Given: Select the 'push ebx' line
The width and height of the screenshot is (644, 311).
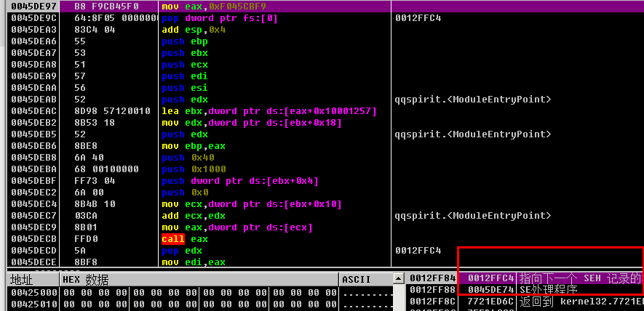Looking at the screenshot, I should pyautogui.click(x=185, y=53).
